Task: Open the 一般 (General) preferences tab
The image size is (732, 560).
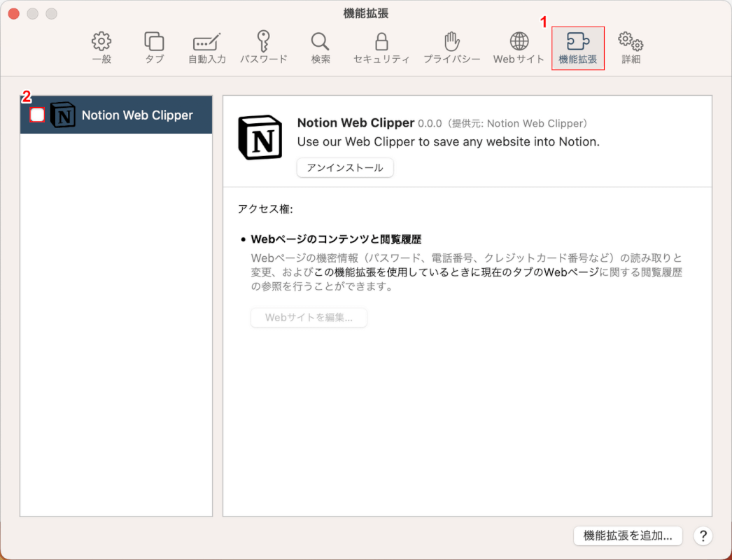Action: coord(101,48)
